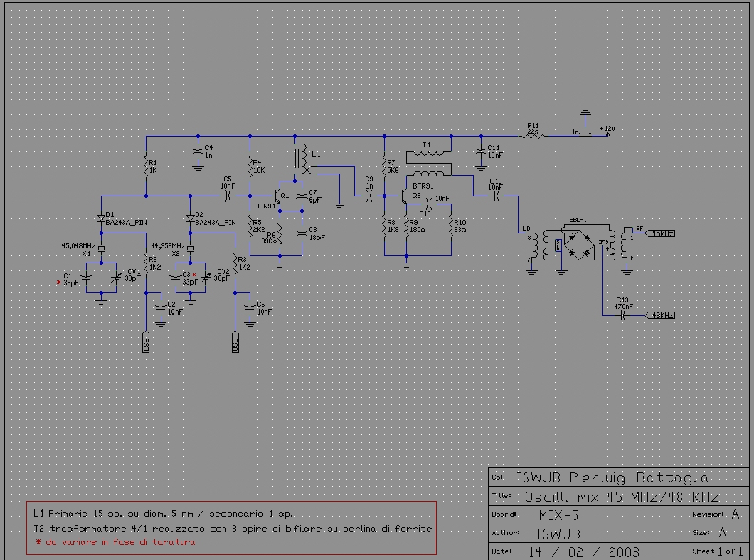Click the 'L1 Primario 15 sp.' note line
Screen dimensions: 754x560
click(x=163, y=514)
